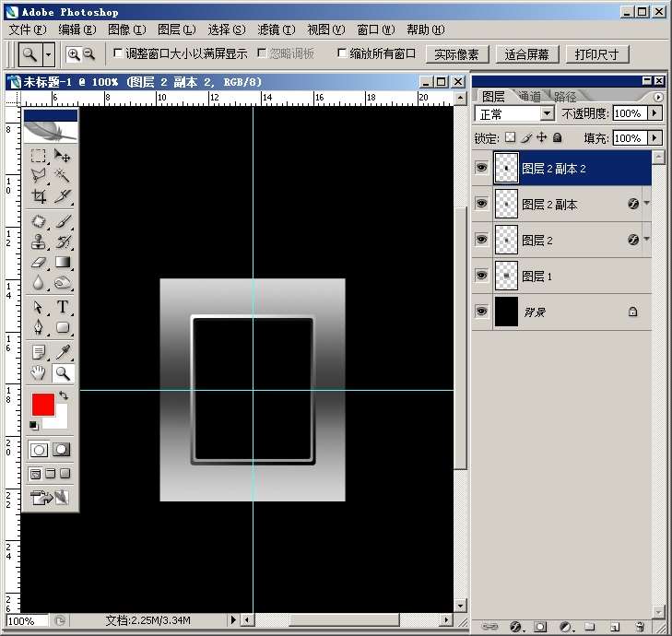The image size is (672, 636).
Task: Switch to standard screen mode
Action: tap(36, 474)
